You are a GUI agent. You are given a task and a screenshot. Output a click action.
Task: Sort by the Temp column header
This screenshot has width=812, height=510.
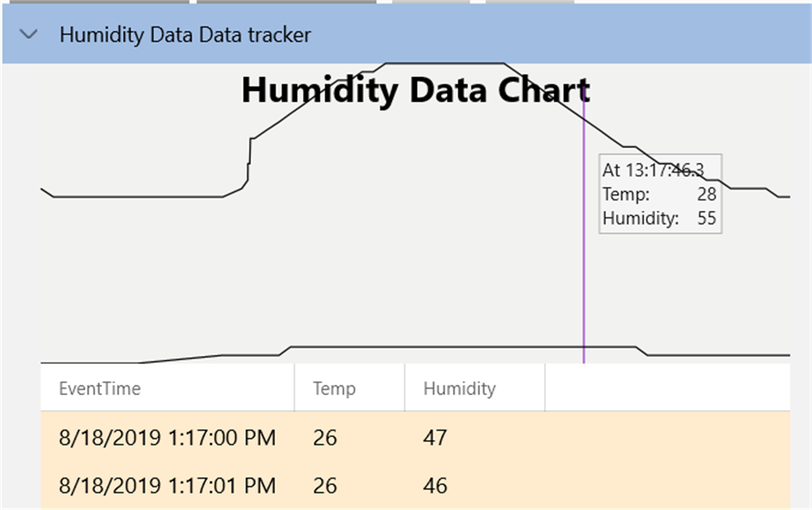point(334,388)
